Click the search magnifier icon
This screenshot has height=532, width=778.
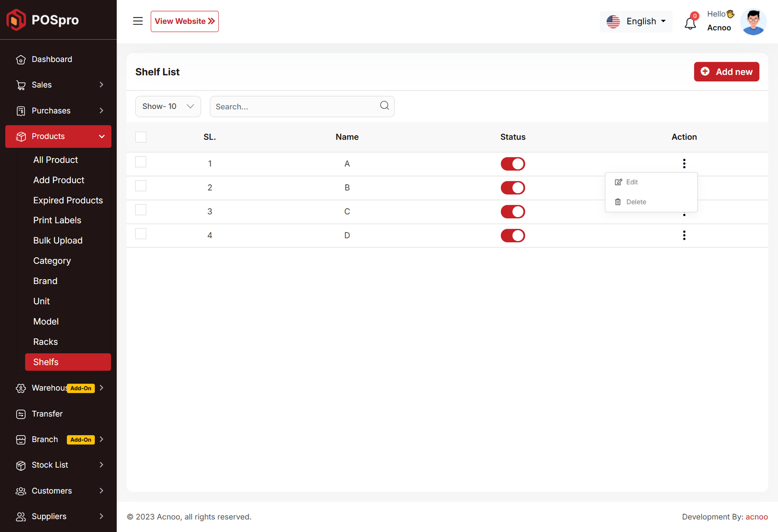tap(384, 106)
